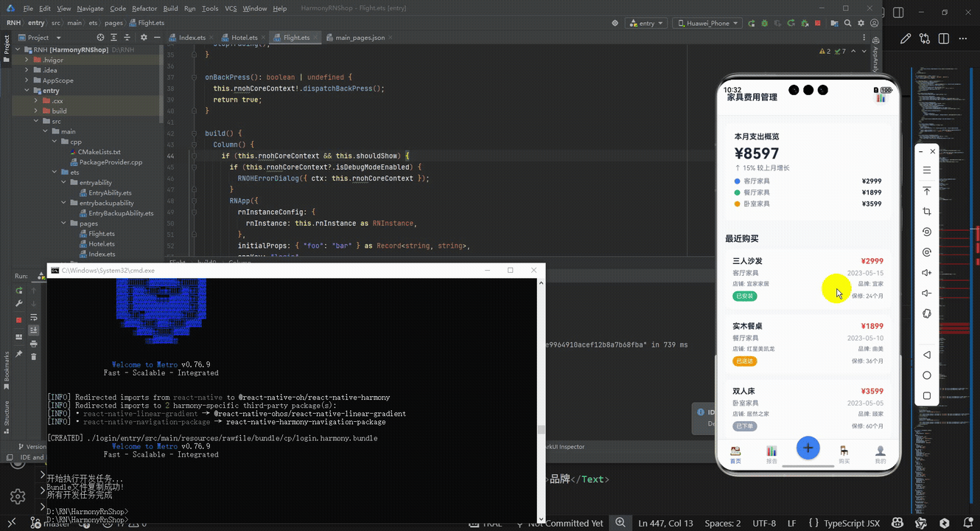Image resolution: width=980 pixels, height=531 pixels.
Task: Click the red Stop button in toolbar
Action: click(x=818, y=23)
